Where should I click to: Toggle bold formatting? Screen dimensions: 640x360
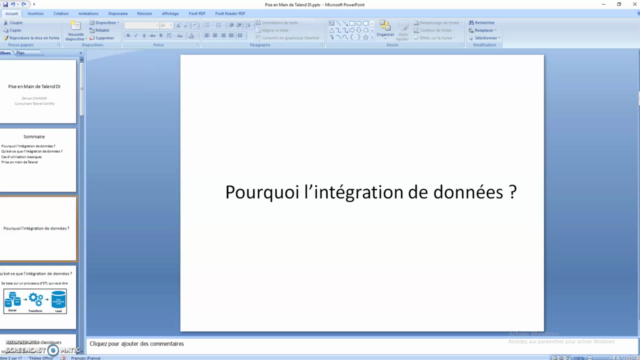coord(128,36)
